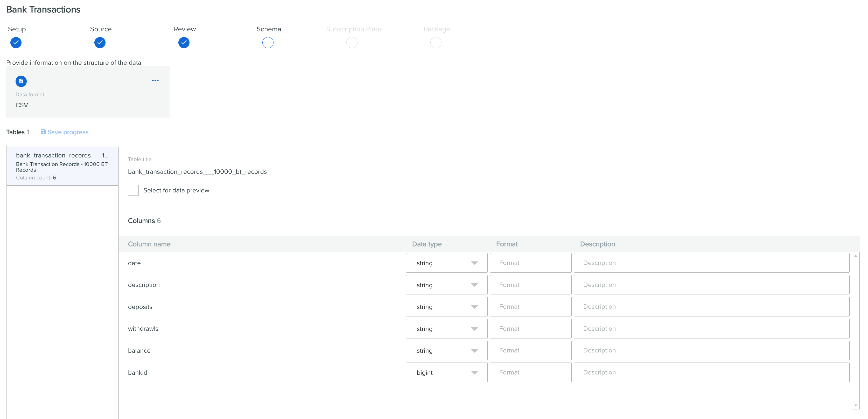Open data type dropdown for withdrawls column
This screenshot has height=419, width=868.
tap(446, 328)
